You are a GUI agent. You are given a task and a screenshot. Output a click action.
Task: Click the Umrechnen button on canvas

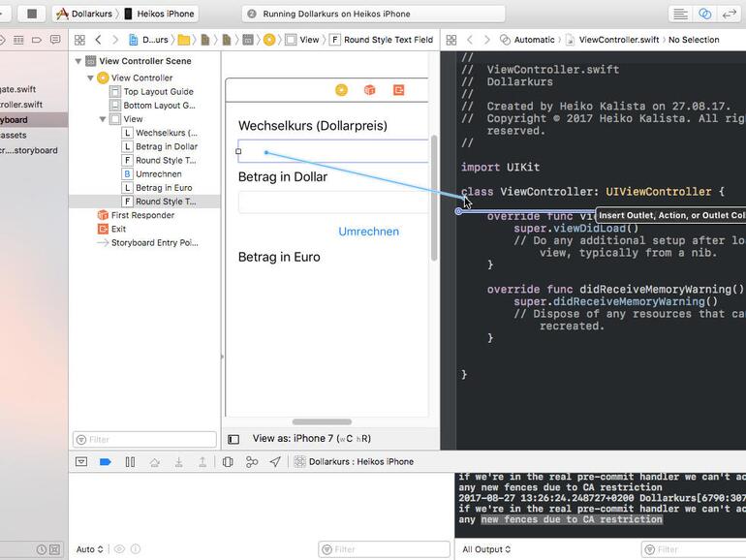click(x=368, y=232)
